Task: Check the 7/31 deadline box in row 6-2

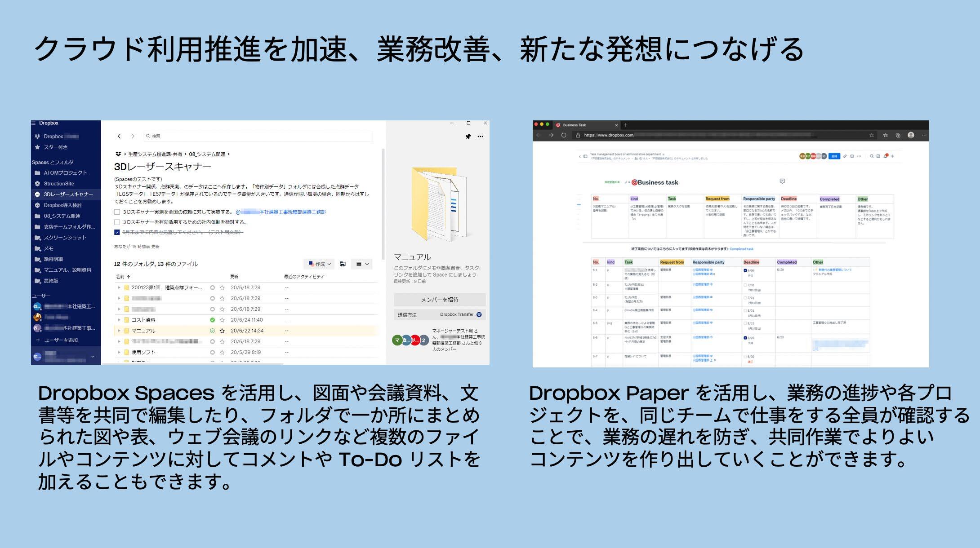Action: (745, 285)
